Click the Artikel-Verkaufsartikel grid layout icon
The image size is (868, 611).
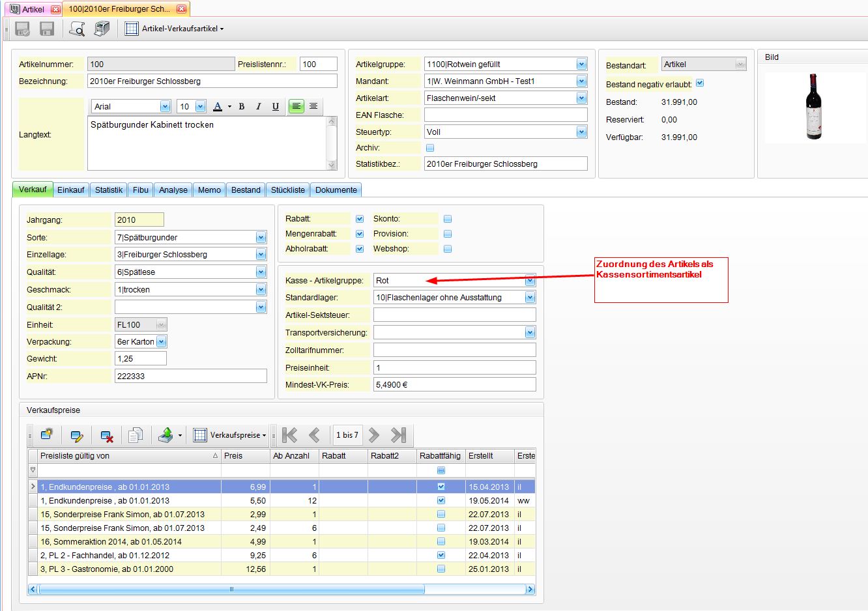(x=132, y=29)
